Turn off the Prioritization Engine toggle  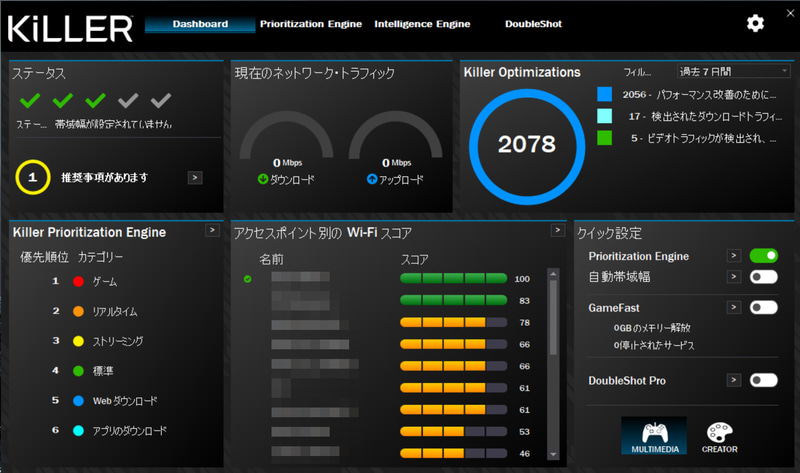pyautogui.click(x=764, y=256)
